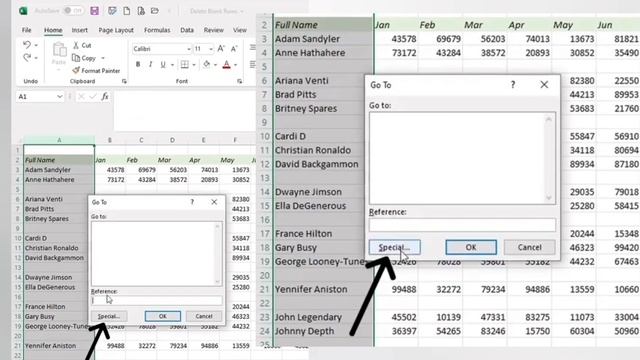640x360 pixels.
Task: Click the print preview page icon
Action: [141, 11]
